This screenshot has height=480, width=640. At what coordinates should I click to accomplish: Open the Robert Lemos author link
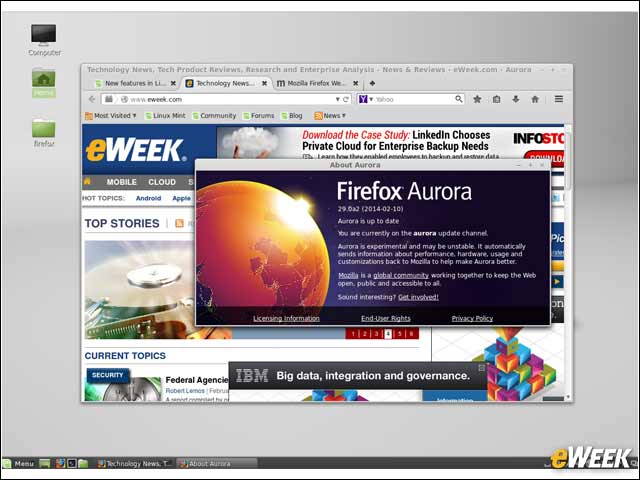pos(185,391)
